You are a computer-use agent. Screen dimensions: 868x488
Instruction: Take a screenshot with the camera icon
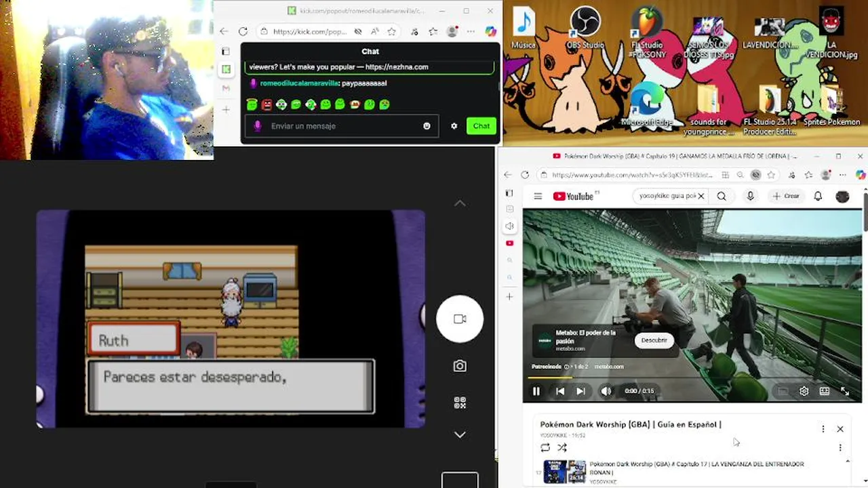(x=460, y=366)
